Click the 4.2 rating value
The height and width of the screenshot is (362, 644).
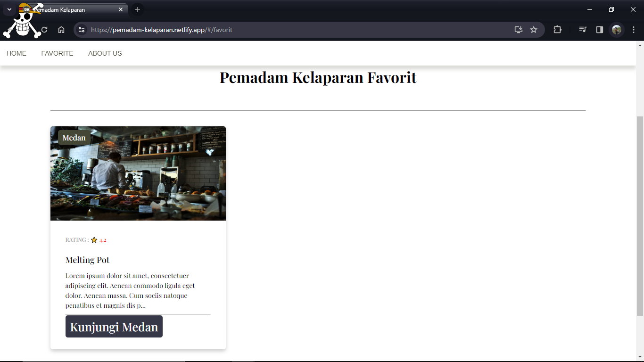pos(103,240)
